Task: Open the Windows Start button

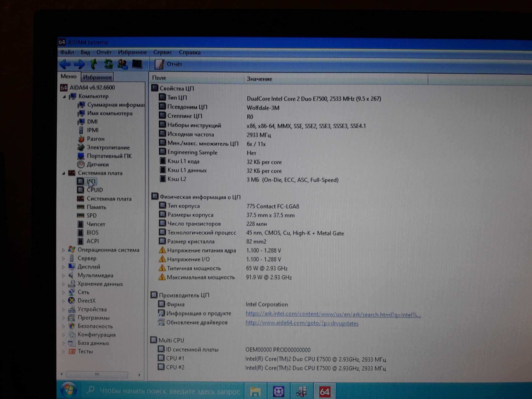Action: tap(69, 390)
